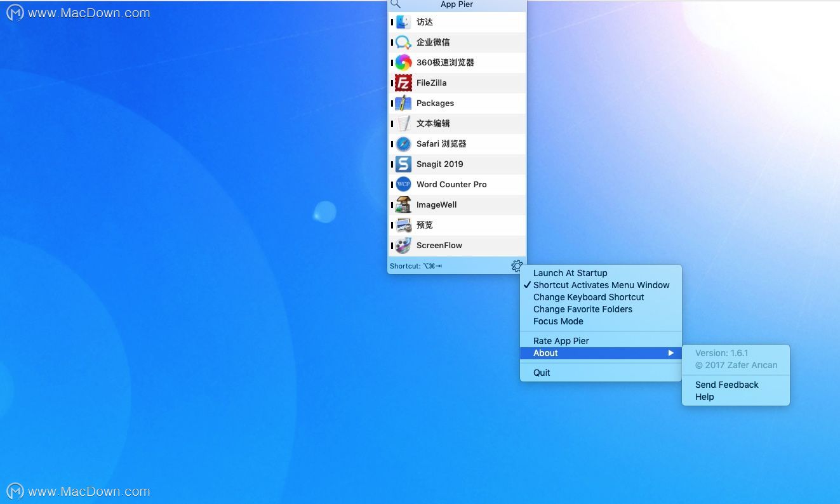This screenshot has height=504, width=840.
Task: Click the ScreenFlow text label
Action: coord(439,246)
